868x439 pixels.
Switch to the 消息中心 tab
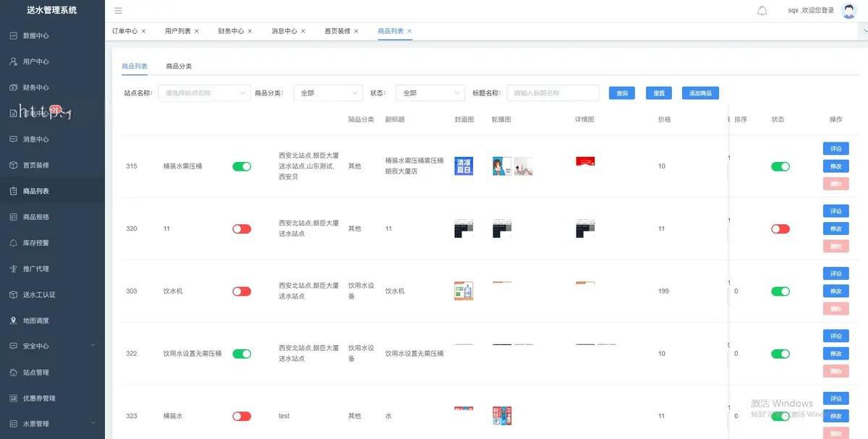point(284,31)
